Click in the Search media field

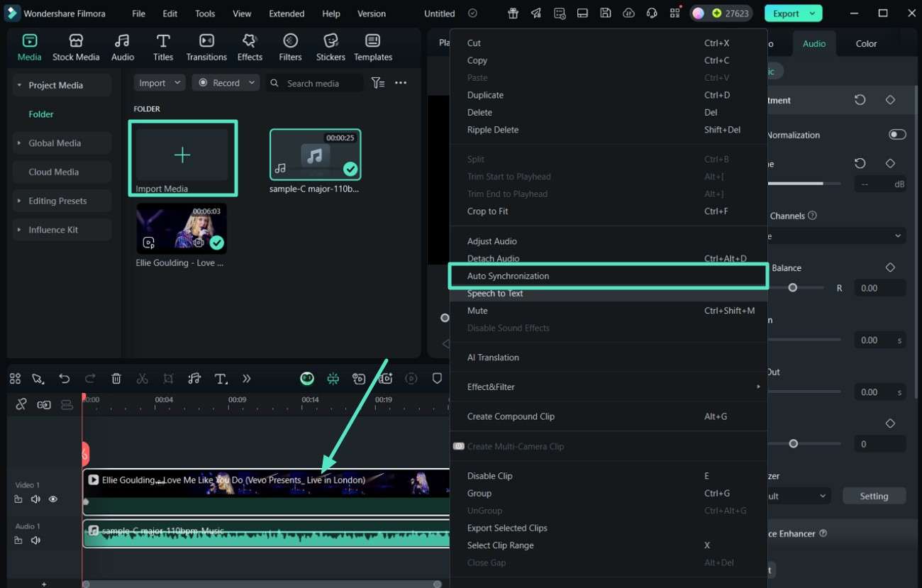tap(316, 83)
